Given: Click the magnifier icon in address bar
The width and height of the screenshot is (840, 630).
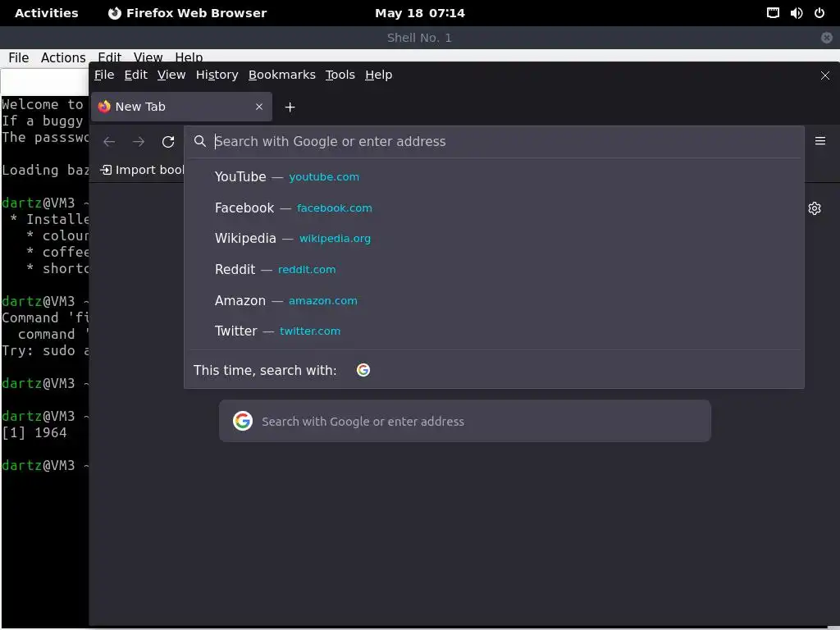Looking at the screenshot, I should [x=200, y=141].
